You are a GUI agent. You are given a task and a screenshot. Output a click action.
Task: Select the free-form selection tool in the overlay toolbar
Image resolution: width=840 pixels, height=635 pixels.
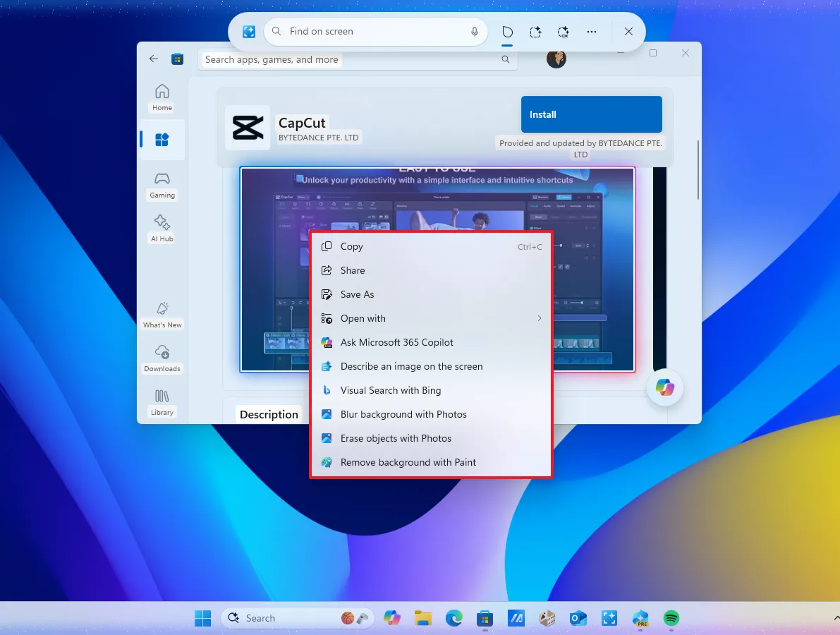click(x=507, y=32)
